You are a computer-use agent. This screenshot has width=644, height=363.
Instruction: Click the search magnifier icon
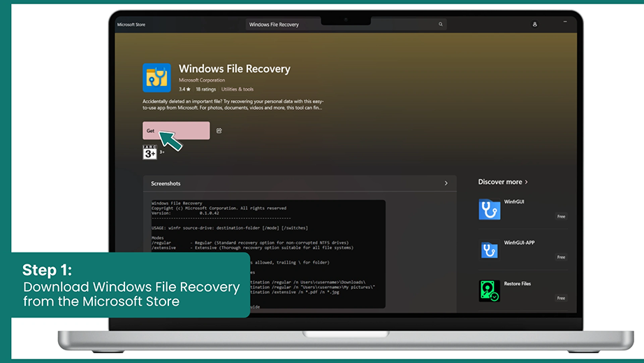(441, 24)
